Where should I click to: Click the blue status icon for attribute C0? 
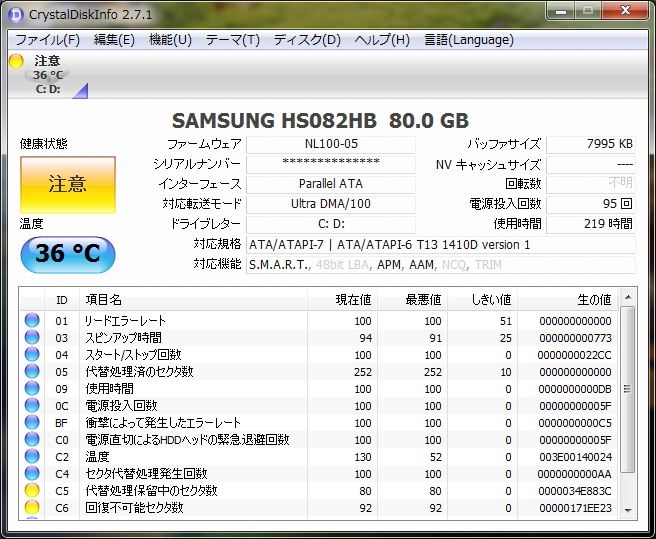click(32, 440)
